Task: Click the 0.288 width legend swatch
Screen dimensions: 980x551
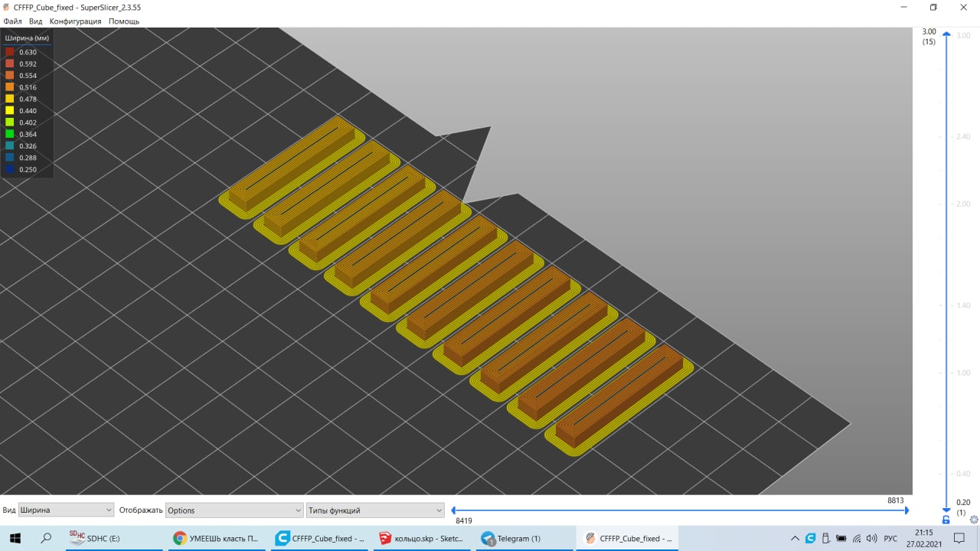Action: coord(10,158)
